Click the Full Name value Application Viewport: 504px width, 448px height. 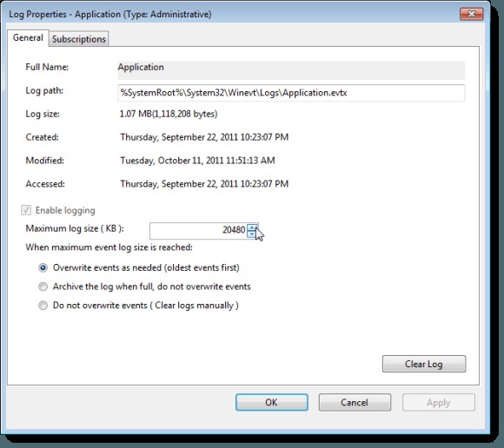(x=141, y=67)
